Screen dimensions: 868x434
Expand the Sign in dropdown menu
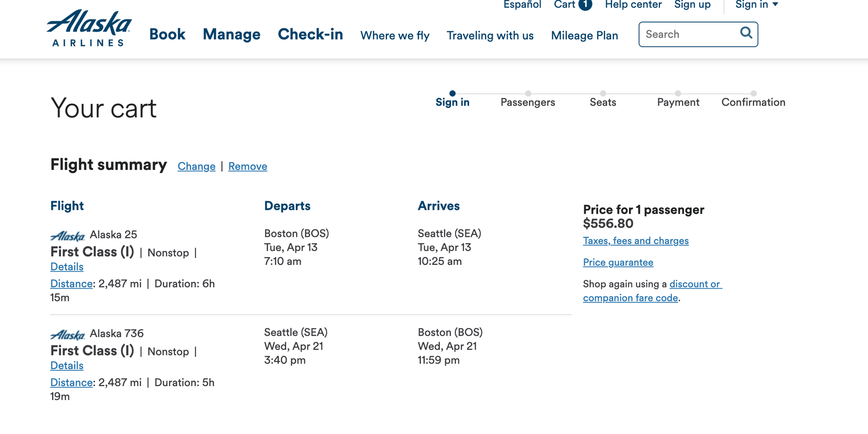pos(757,5)
